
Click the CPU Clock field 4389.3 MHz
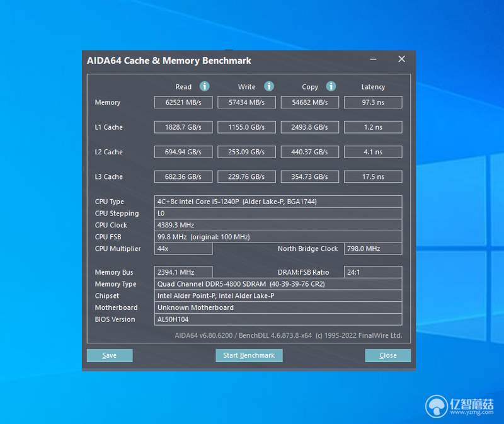pos(278,225)
